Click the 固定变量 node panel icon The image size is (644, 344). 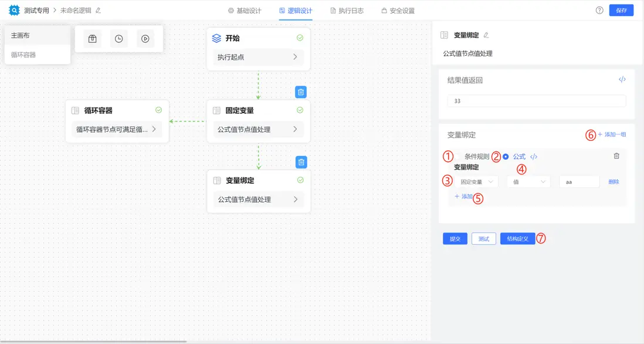(x=216, y=110)
